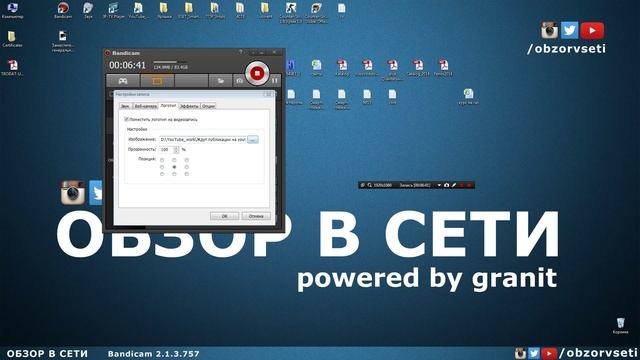Select the bottom-center logo position radio
Screen dimensions: 640x360
click(174, 174)
